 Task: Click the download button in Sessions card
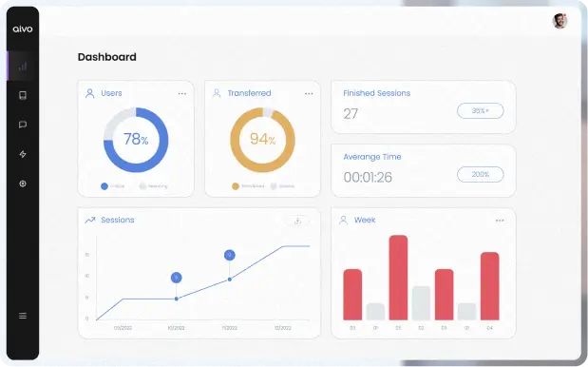pos(297,221)
